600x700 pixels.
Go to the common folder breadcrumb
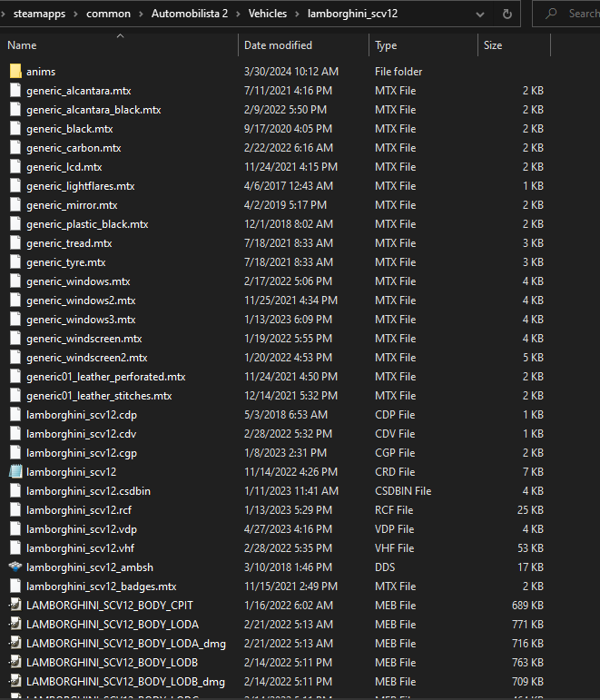point(108,15)
